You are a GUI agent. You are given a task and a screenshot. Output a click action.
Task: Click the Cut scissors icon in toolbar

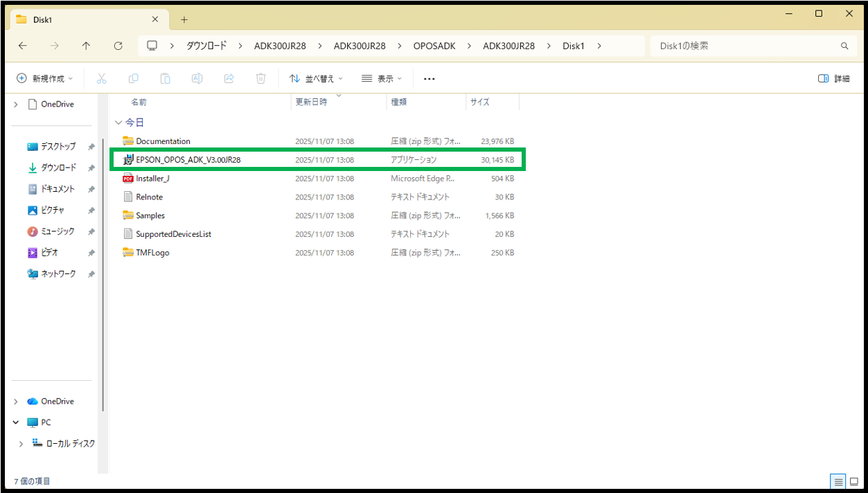[x=101, y=79]
